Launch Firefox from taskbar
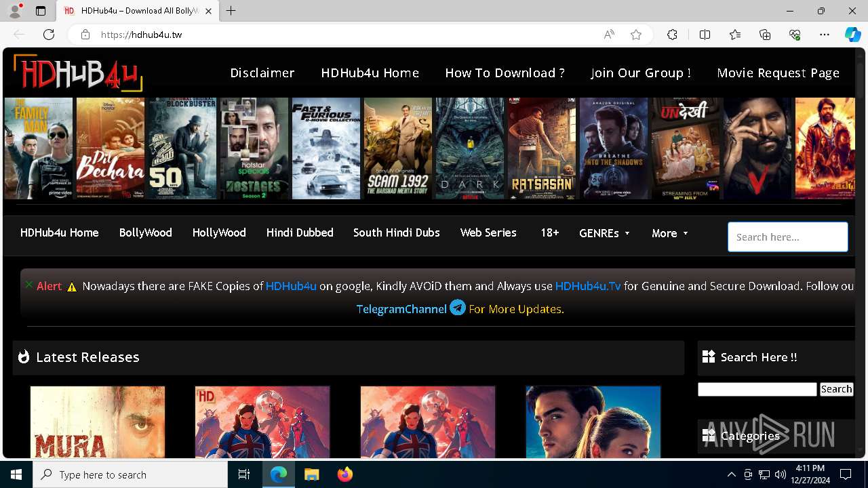This screenshot has width=868, height=488. [344, 474]
